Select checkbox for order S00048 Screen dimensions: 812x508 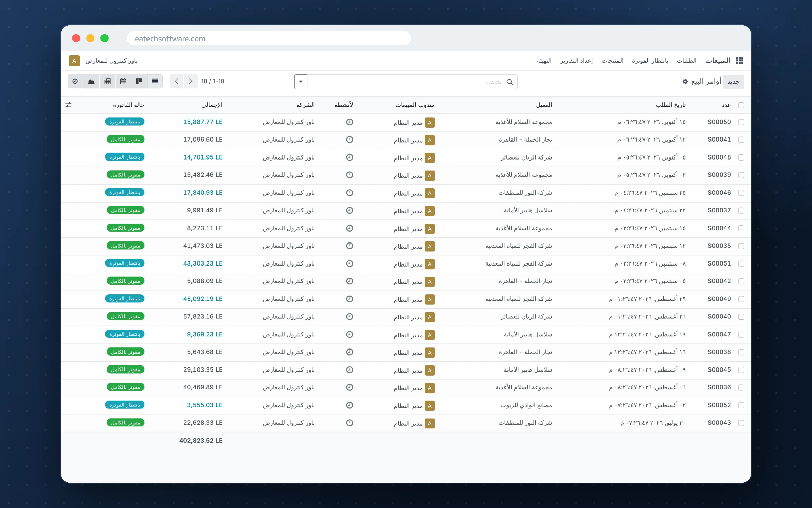coord(741,157)
